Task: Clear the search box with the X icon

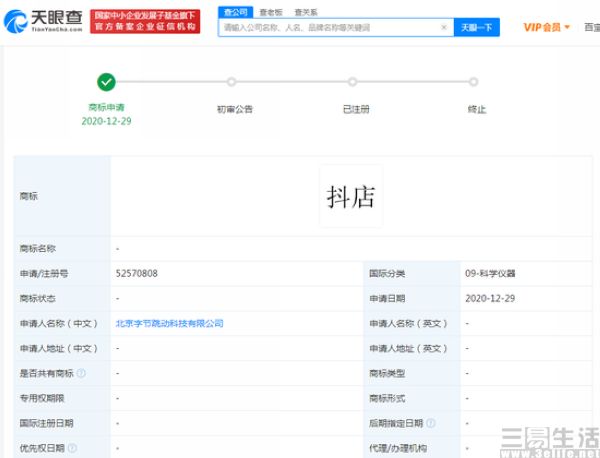Action: [x=444, y=27]
